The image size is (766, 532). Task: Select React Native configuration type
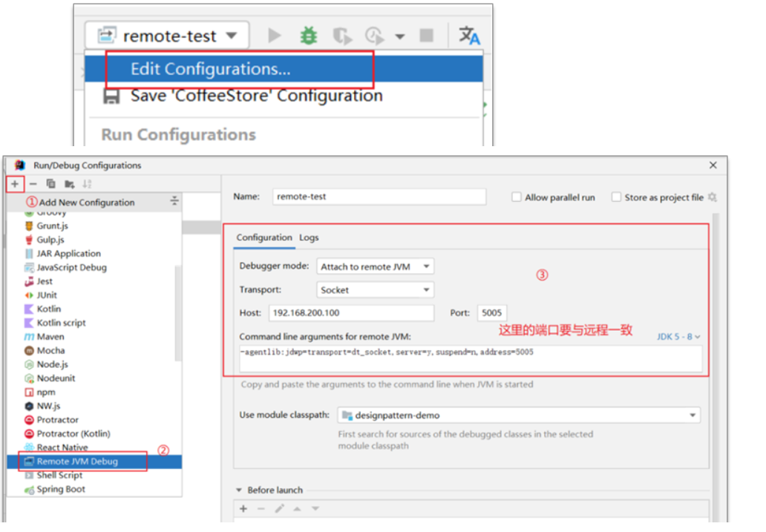point(95,447)
